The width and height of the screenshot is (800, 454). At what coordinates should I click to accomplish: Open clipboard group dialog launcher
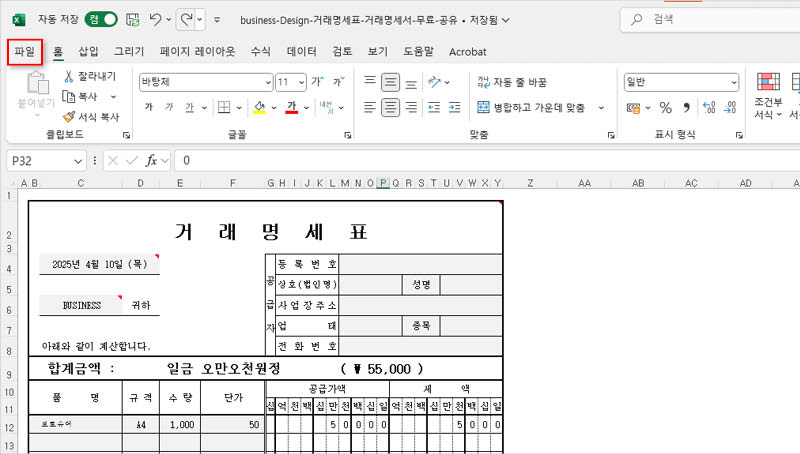pos(127,135)
